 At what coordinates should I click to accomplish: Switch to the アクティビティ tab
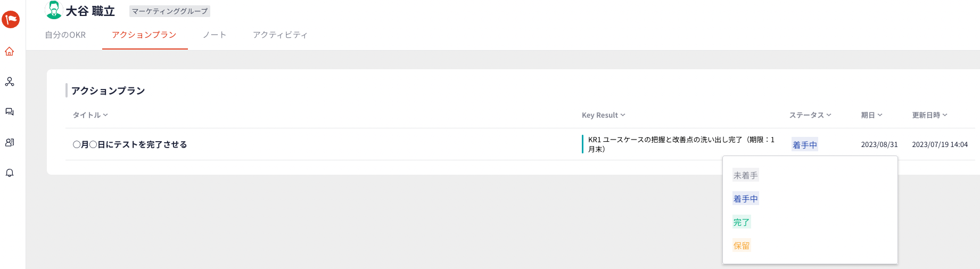(x=280, y=35)
